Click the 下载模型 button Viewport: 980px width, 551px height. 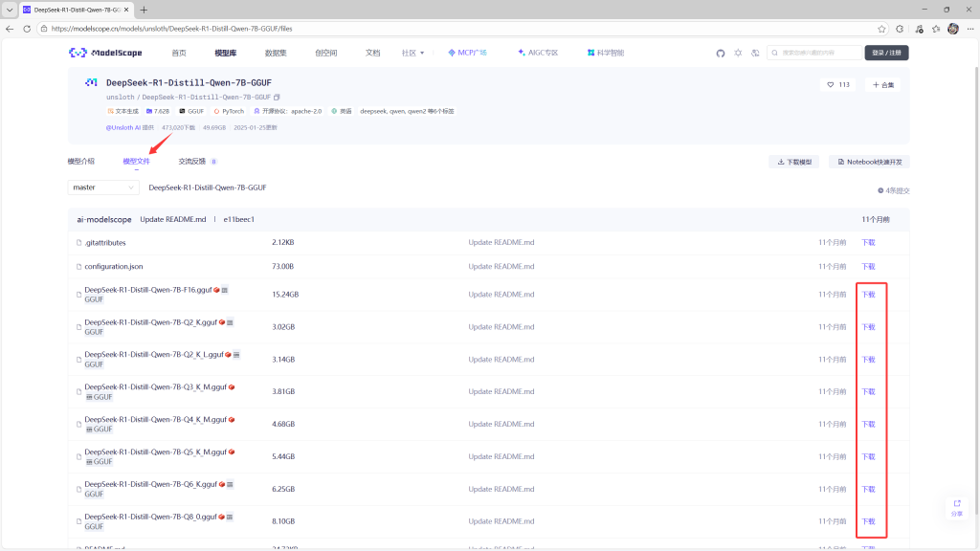click(794, 162)
